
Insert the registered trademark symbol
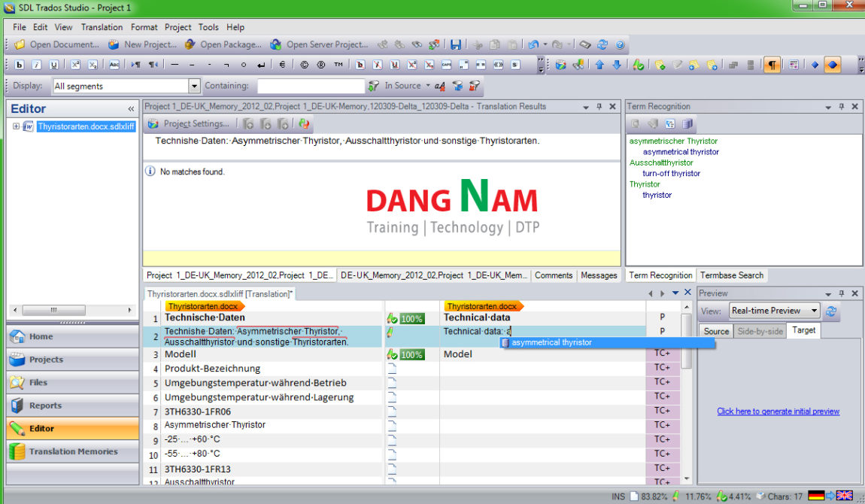tap(321, 65)
